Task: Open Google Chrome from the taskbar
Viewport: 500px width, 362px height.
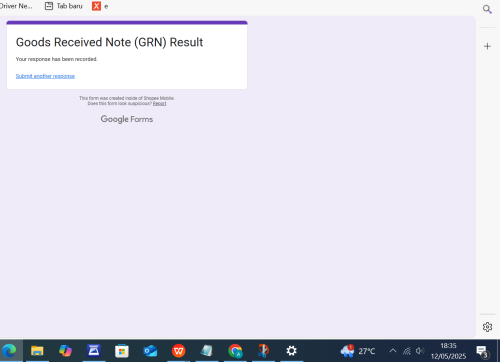Action: pyautogui.click(x=235, y=351)
